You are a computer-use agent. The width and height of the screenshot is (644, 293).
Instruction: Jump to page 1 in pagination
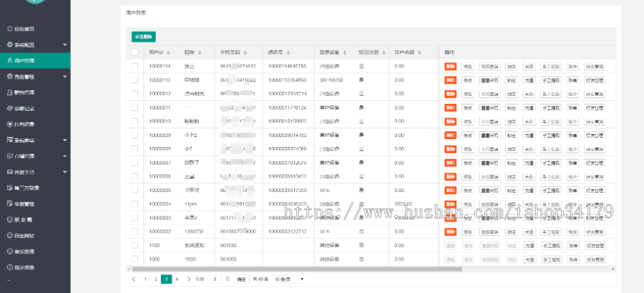click(x=145, y=279)
